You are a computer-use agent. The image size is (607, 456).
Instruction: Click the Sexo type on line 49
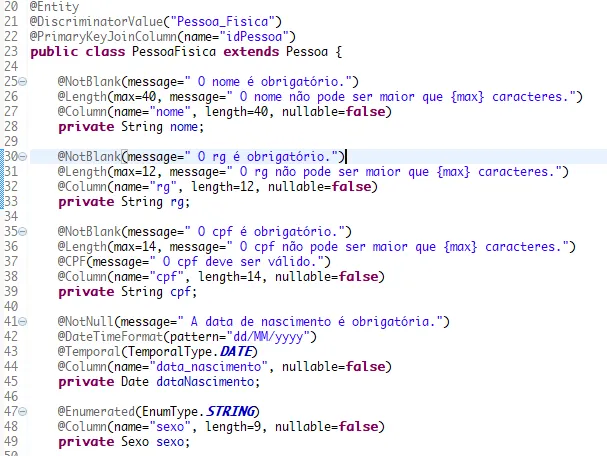[x=135, y=442]
